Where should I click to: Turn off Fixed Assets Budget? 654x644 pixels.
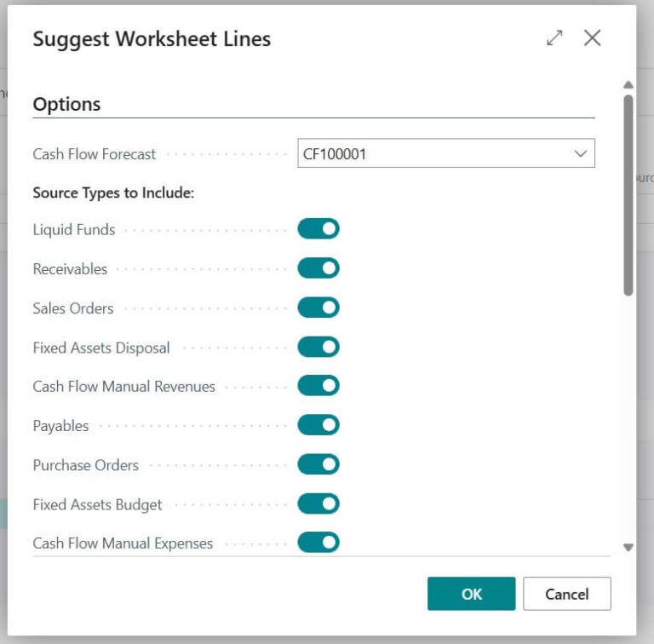(x=318, y=503)
